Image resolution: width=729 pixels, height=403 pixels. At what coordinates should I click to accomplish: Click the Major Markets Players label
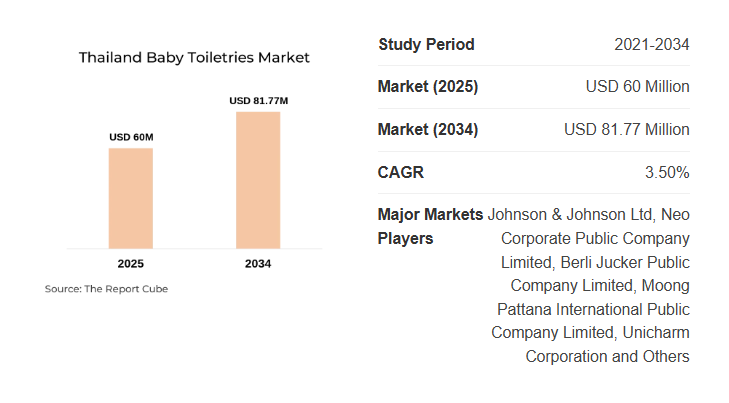click(430, 226)
